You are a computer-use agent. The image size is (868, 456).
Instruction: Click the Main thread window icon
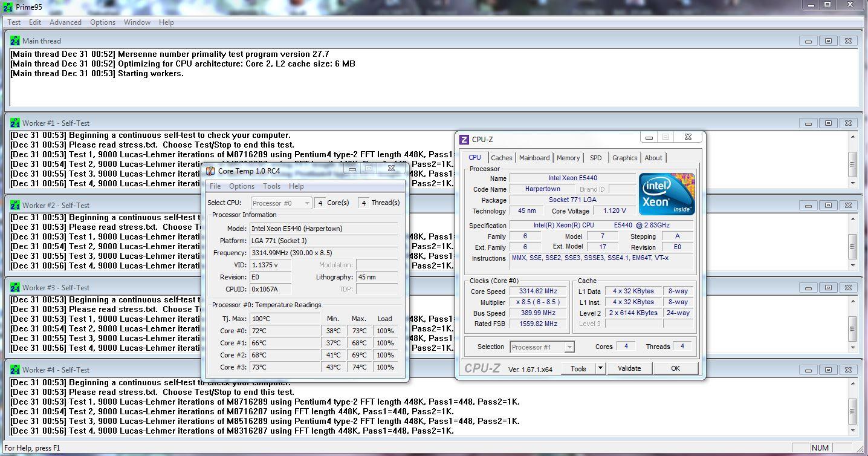[15, 41]
